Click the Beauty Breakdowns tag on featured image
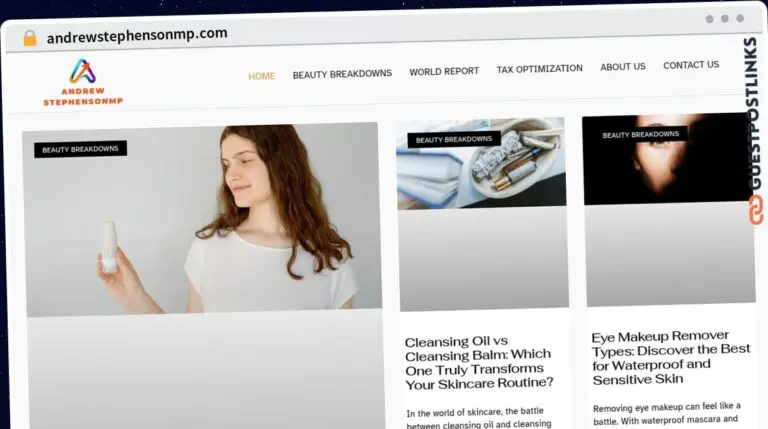The width and height of the screenshot is (768, 429). pos(80,149)
